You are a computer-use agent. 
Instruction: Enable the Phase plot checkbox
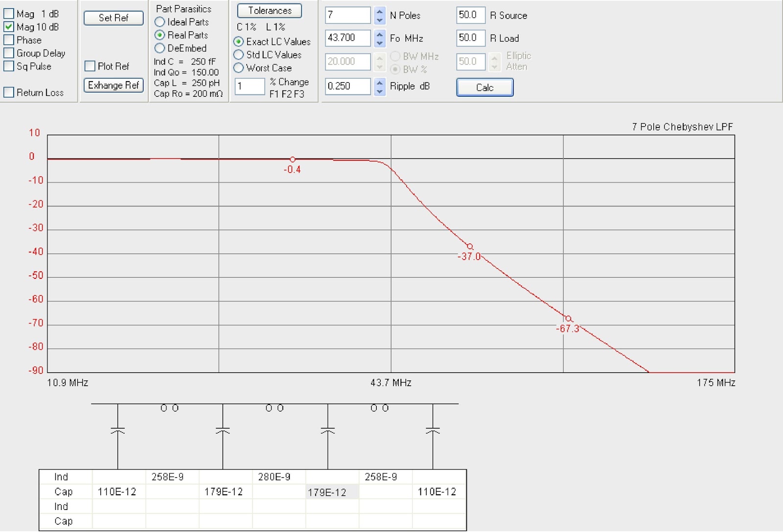coord(9,40)
